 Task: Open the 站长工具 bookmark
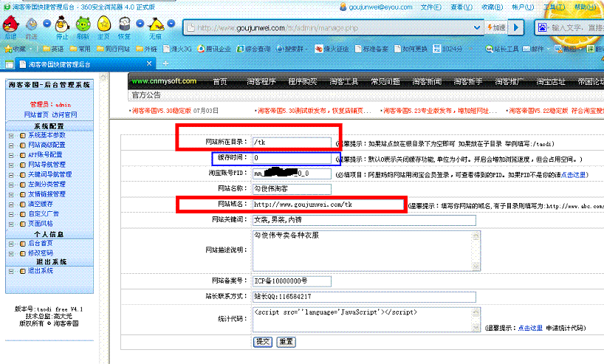point(502,49)
